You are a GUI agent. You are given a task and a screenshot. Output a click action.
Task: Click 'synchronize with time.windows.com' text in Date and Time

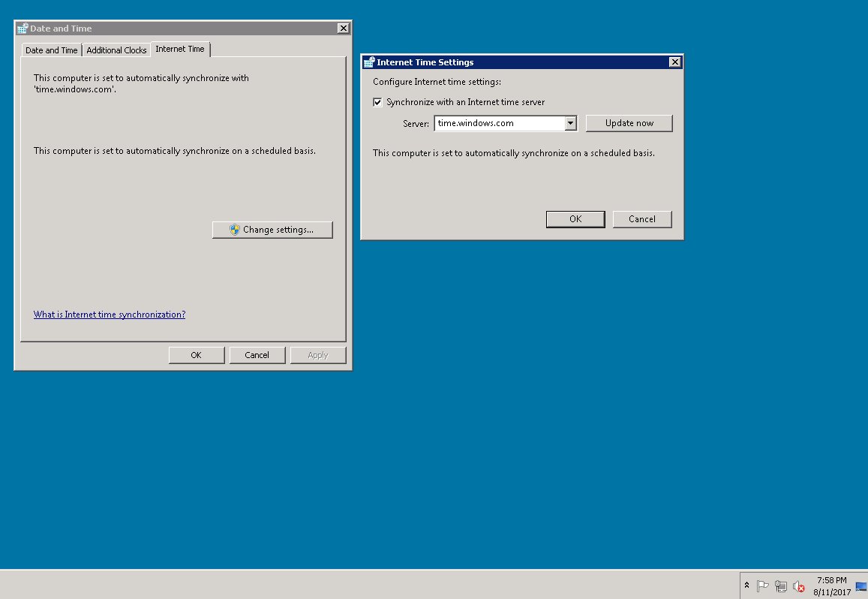click(x=141, y=83)
